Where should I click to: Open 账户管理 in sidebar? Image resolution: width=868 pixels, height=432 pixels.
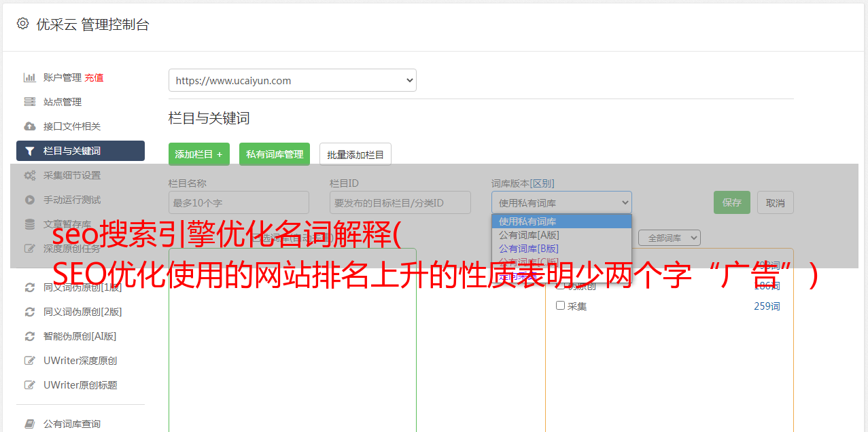coord(62,77)
